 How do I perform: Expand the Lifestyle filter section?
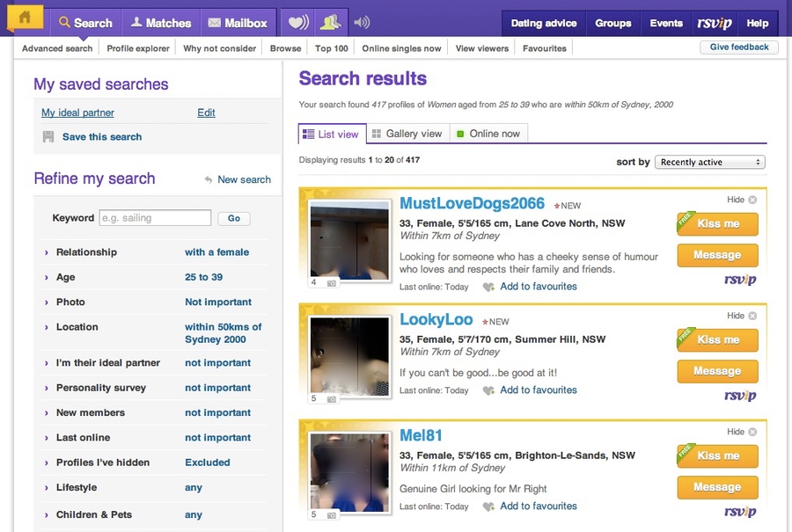tap(76, 488)
